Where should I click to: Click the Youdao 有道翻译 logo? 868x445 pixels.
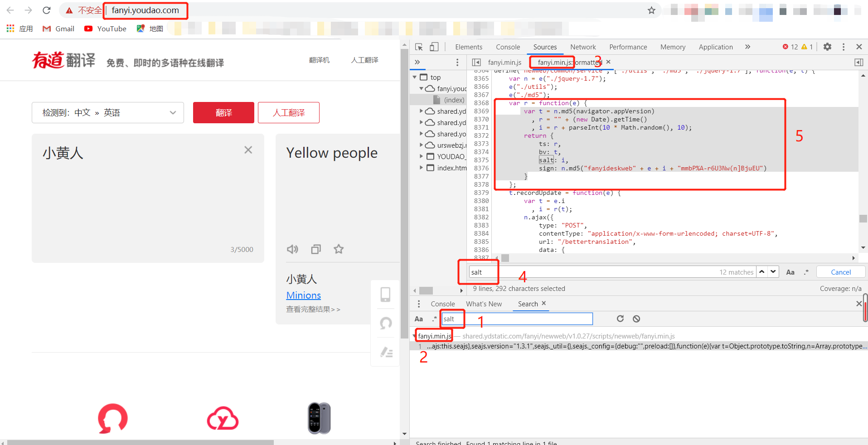pos(63,60)
